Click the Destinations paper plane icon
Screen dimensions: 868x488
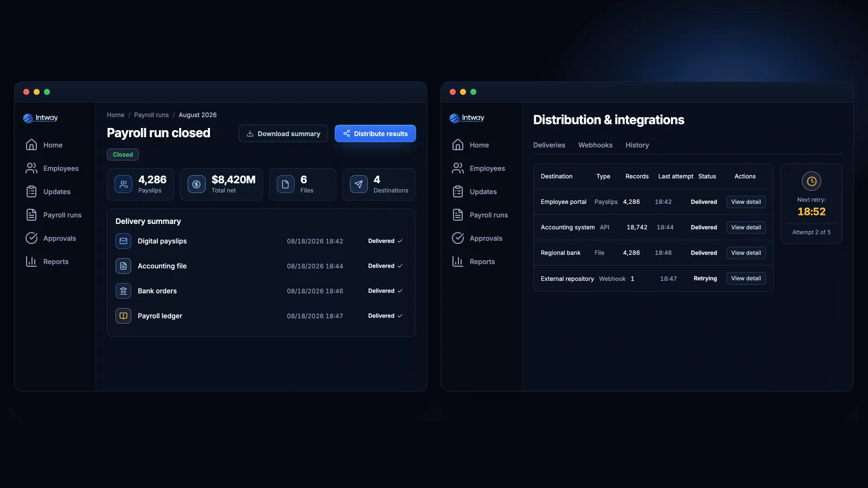click(x=359, y=184)
